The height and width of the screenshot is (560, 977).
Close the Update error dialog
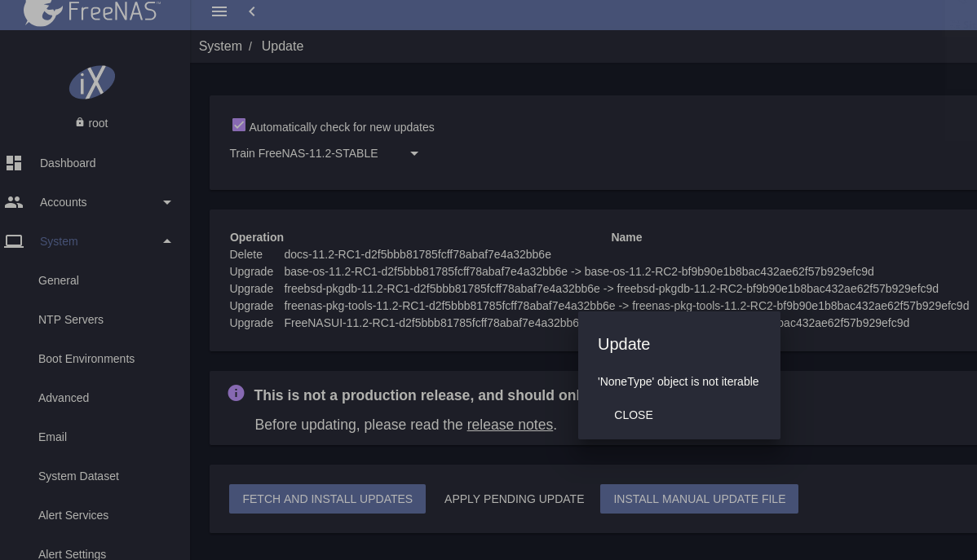633,415
